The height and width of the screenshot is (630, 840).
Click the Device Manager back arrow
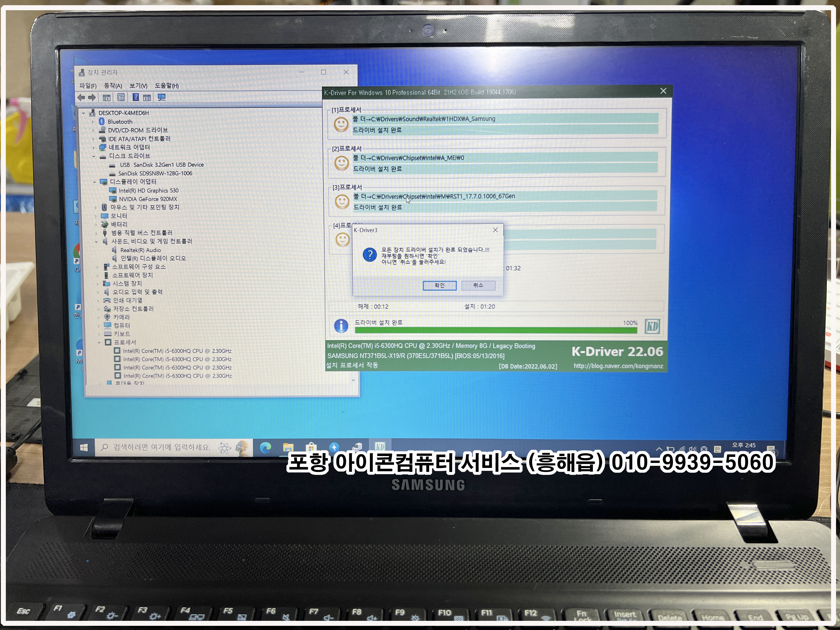pos(81,97)
